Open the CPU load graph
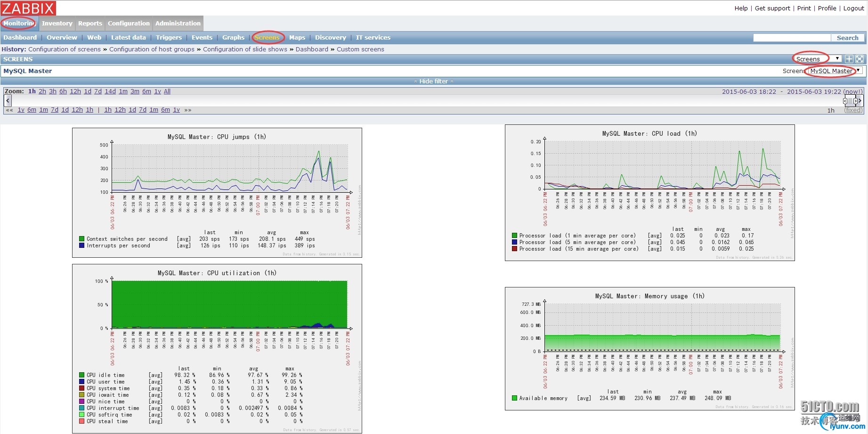868x434 pixels. coord(650,193)
